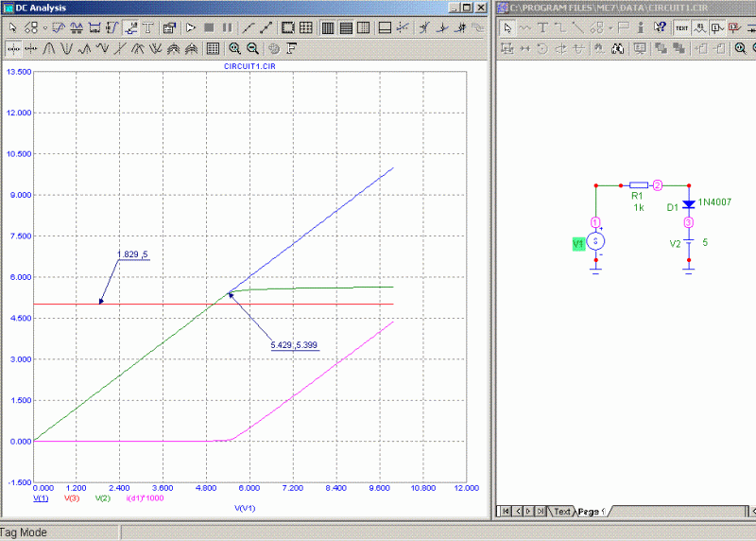Select the pointer arrow tool in schematic toolbar

(507, 27)
